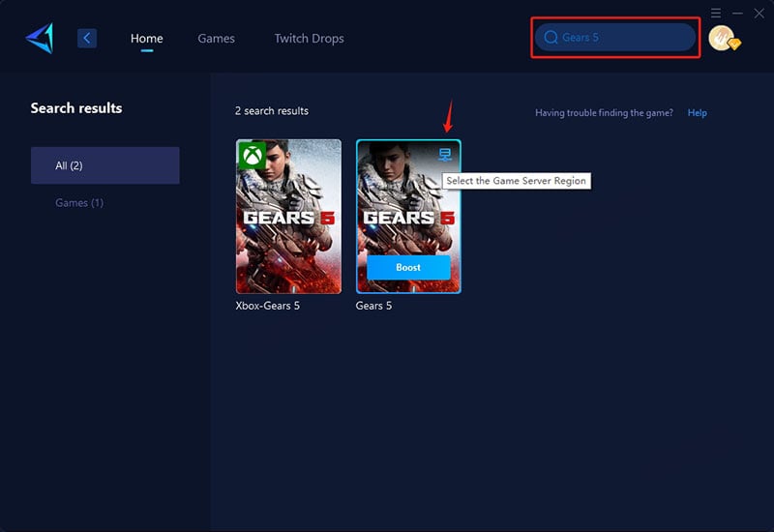Focus the Gears 5 search field

point(615,38)
